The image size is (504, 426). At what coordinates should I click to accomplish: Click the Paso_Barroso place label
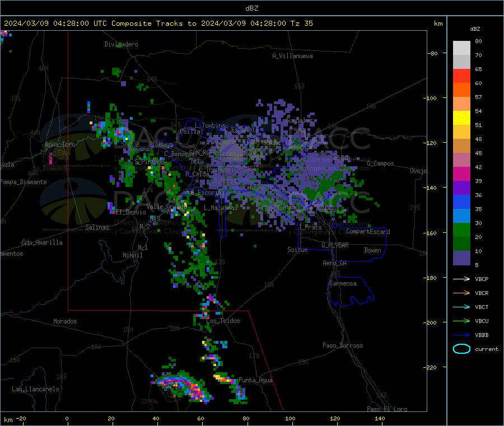pyautogui.click(x=343, y=345)
